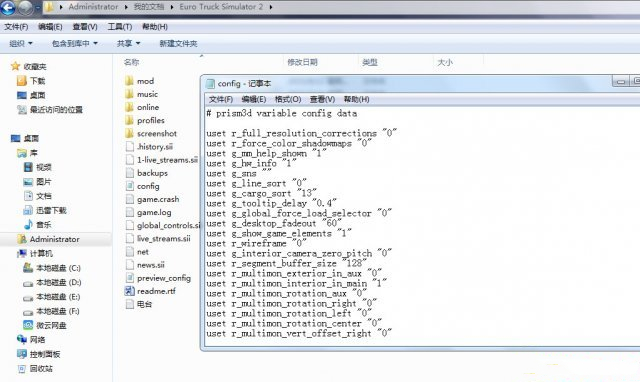The height and width of the screenshot is (382, 640).
Task: Open Notepad's 格式(O) menu
Action: pos(288,99)
